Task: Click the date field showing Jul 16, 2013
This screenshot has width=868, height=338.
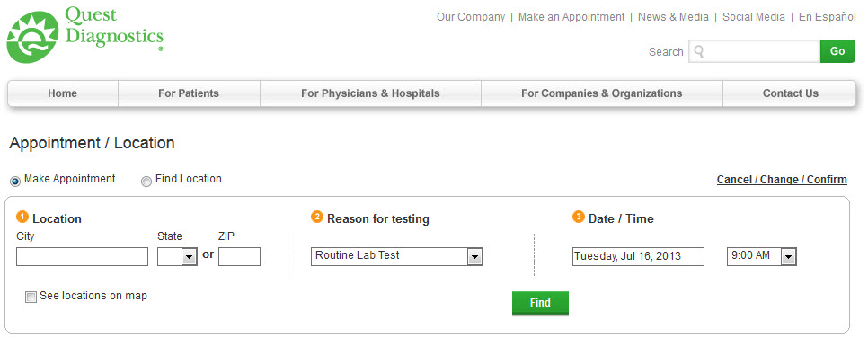Action: click(x=638, y=256)
